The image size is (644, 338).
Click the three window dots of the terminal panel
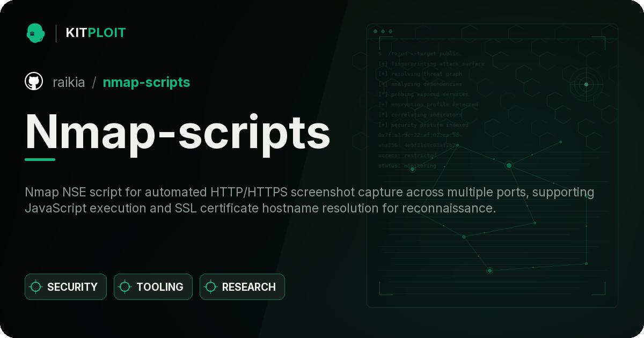pyautogui.click(x=383, y=32)
